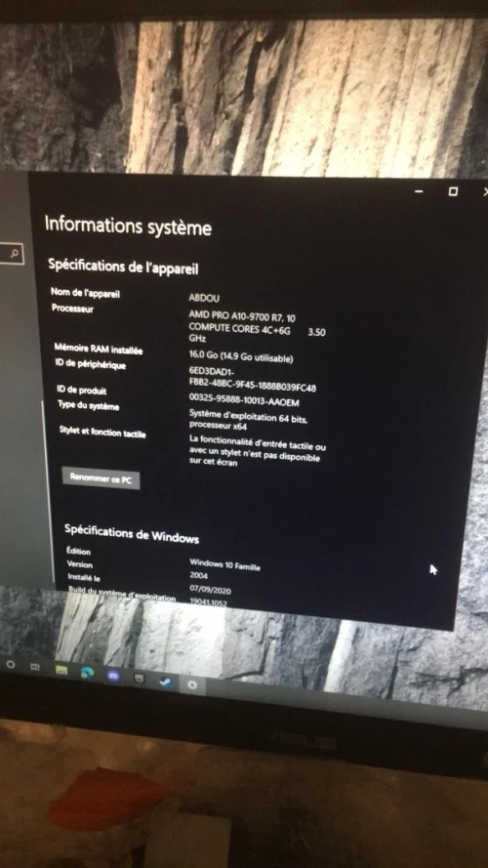Click the Stylet et fonction tactile label
This screenshot has height=868, width=488.
click(x=102, y=432)
